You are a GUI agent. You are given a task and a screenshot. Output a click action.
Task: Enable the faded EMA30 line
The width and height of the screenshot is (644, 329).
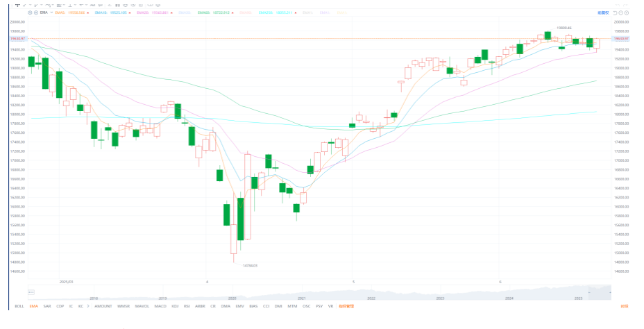click(185, 12)
